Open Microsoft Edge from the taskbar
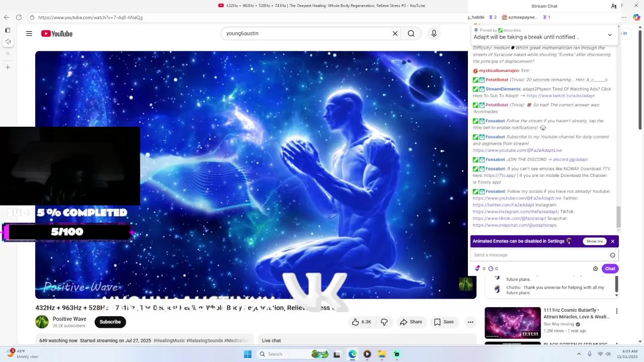The width and height of the screenshot is (644, 362). (x=352, y=354)
